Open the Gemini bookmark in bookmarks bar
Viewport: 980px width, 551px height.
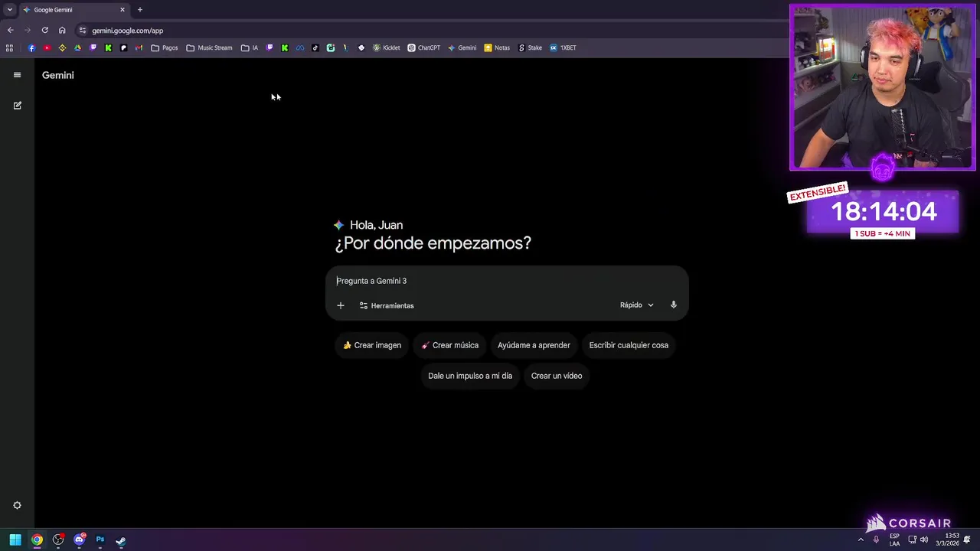462,47
